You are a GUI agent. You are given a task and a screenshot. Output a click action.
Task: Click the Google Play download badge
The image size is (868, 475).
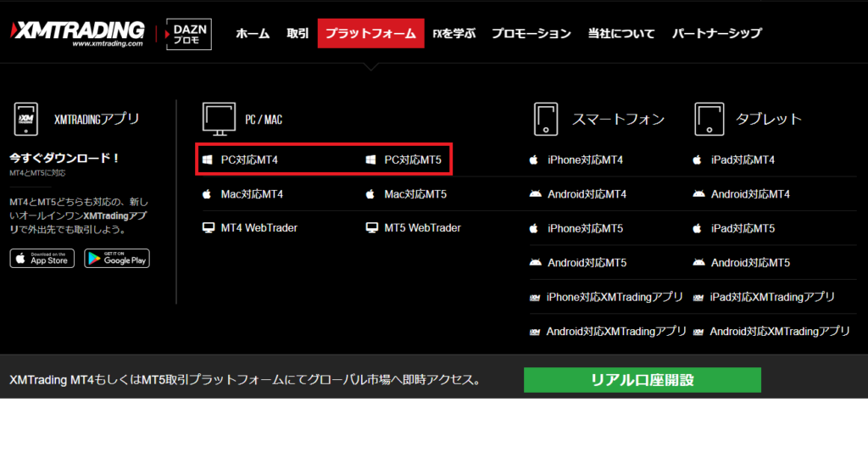[x=117, y=259]
